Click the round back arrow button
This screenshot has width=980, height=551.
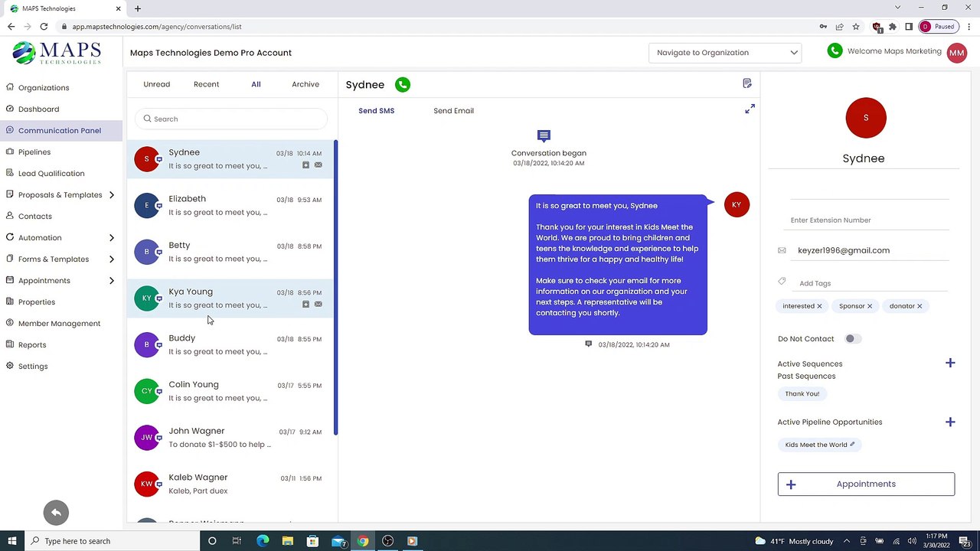pos(56,513)
